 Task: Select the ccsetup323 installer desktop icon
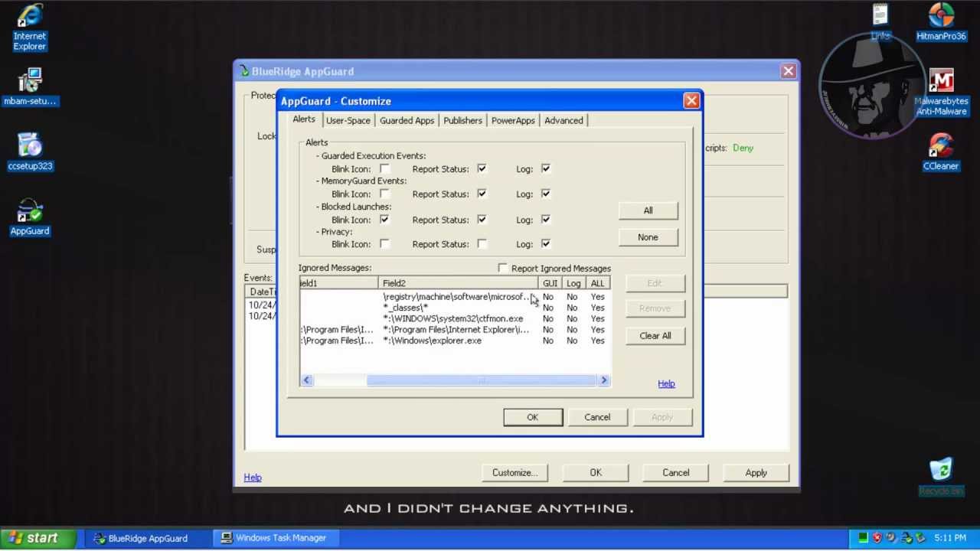[30, 152]
